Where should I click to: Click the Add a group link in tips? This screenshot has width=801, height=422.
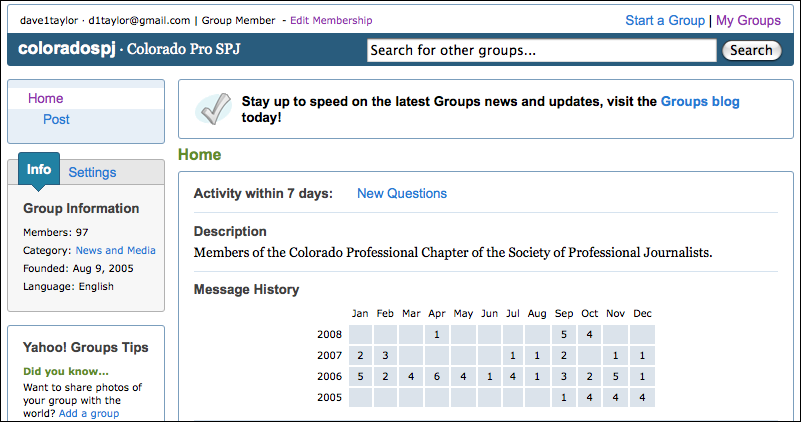89,413
